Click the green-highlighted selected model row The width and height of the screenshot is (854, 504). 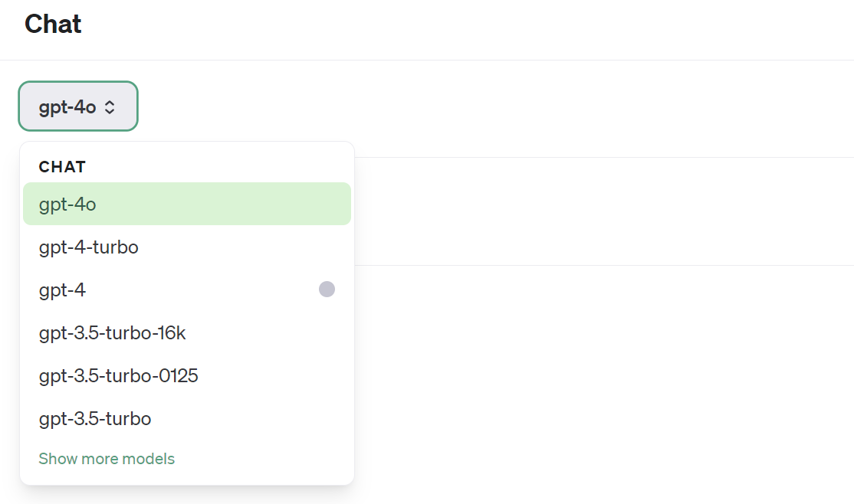(x=187, y=204)
